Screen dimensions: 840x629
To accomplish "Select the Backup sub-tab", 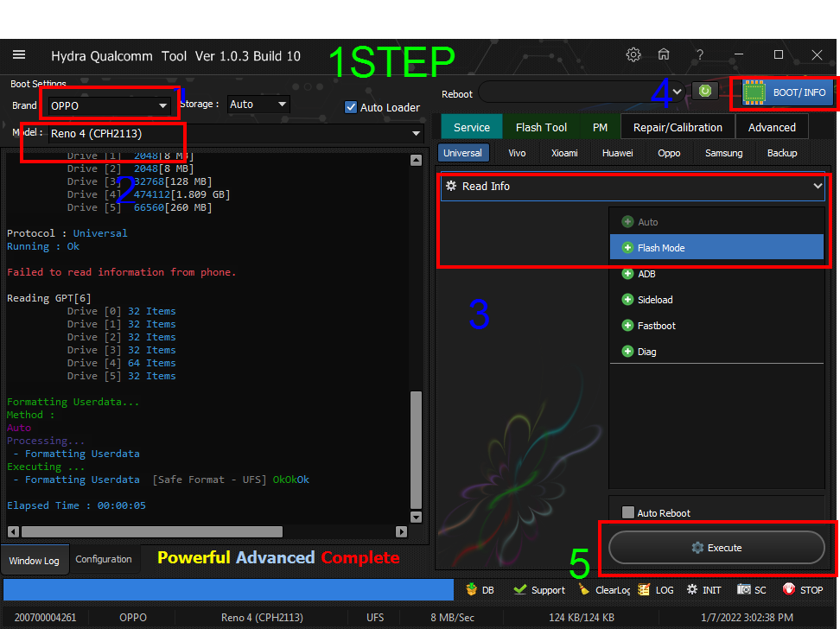I will 782,153.
